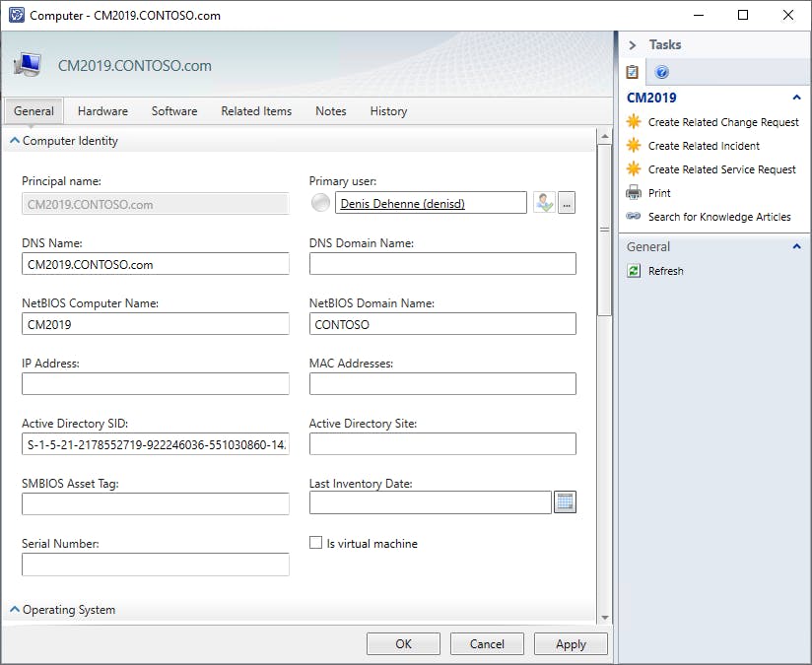This screenshot has height=665, width=812.
Task: Click Create Related Change Request link
Action: [x=723, y=122]
